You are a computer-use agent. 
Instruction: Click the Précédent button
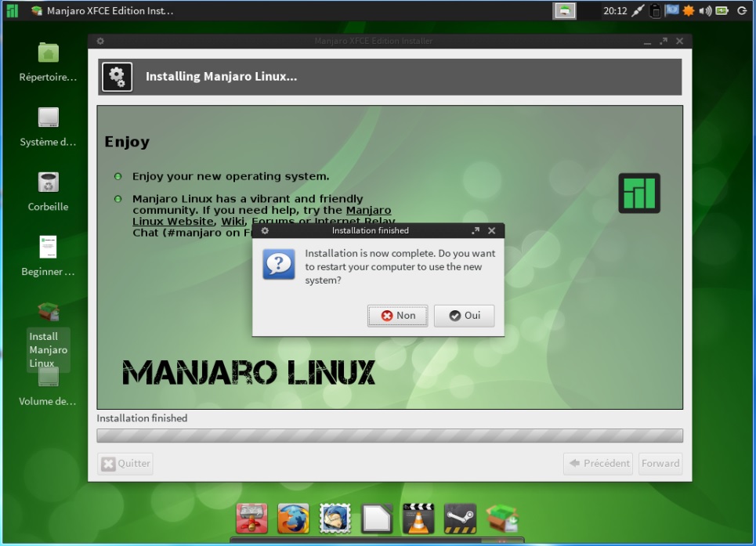(x=598, y=464)
